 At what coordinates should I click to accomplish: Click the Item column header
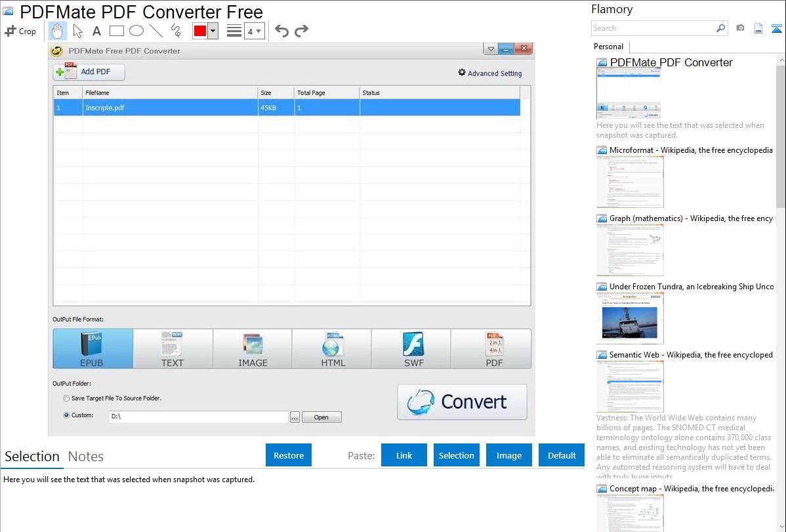[68, 92]
